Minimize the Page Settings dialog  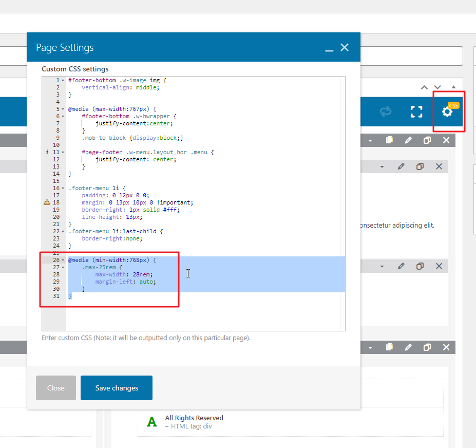pos(329,50)
